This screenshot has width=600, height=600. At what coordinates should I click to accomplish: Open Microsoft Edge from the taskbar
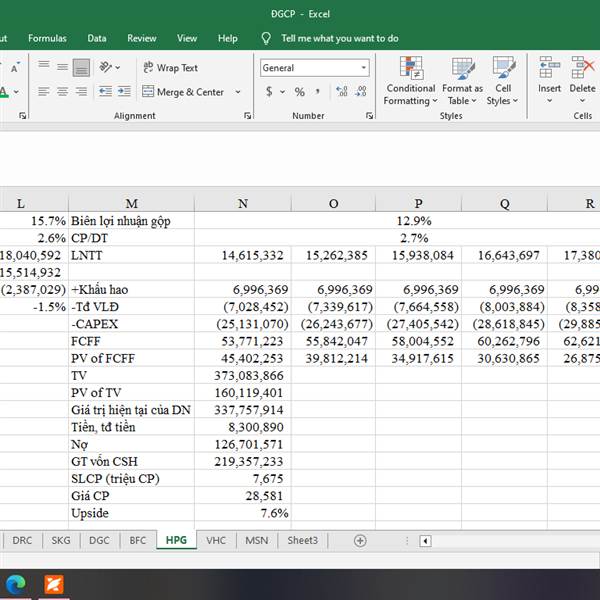16,584
